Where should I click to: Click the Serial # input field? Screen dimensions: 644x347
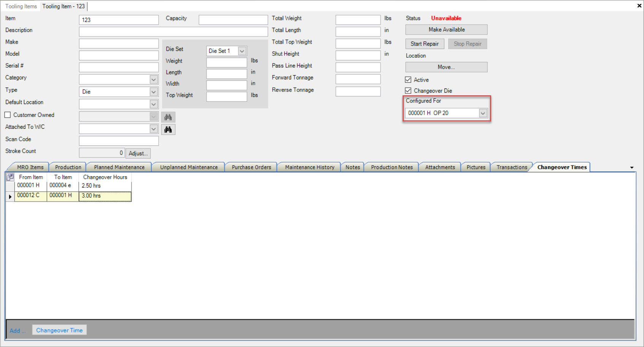coord(119,67)
